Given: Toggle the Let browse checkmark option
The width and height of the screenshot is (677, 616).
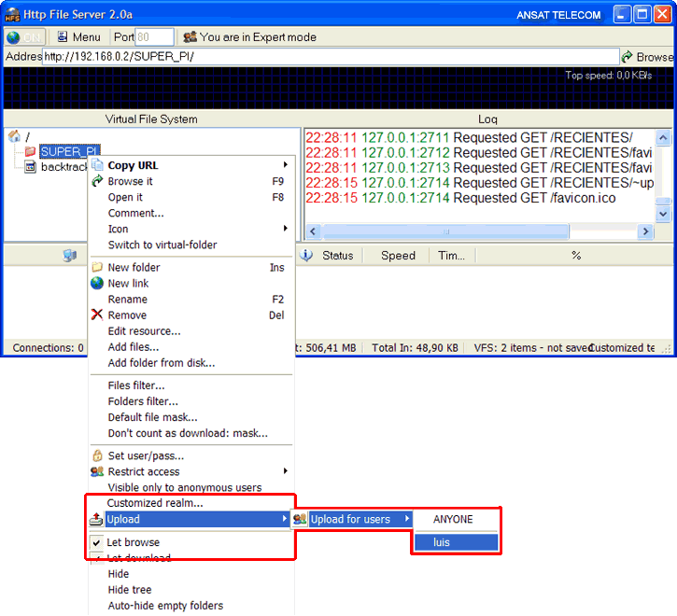Looking at the screenshot, I should 133,542.
